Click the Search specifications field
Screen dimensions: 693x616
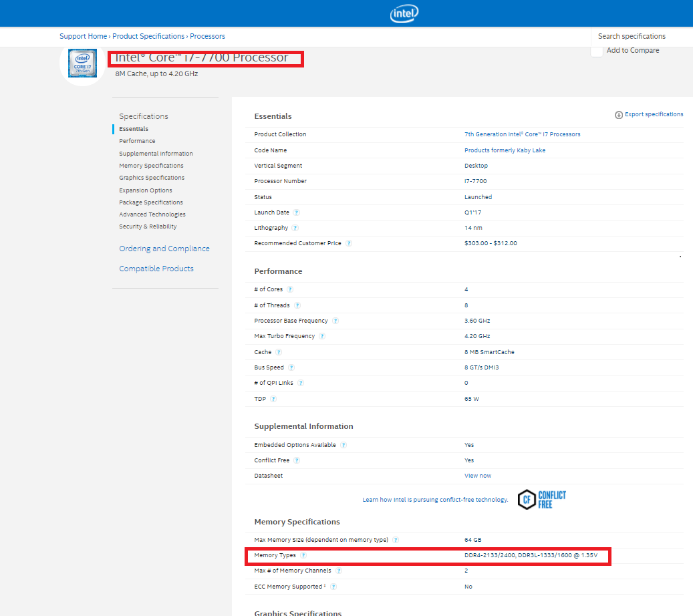coord(642,36)
